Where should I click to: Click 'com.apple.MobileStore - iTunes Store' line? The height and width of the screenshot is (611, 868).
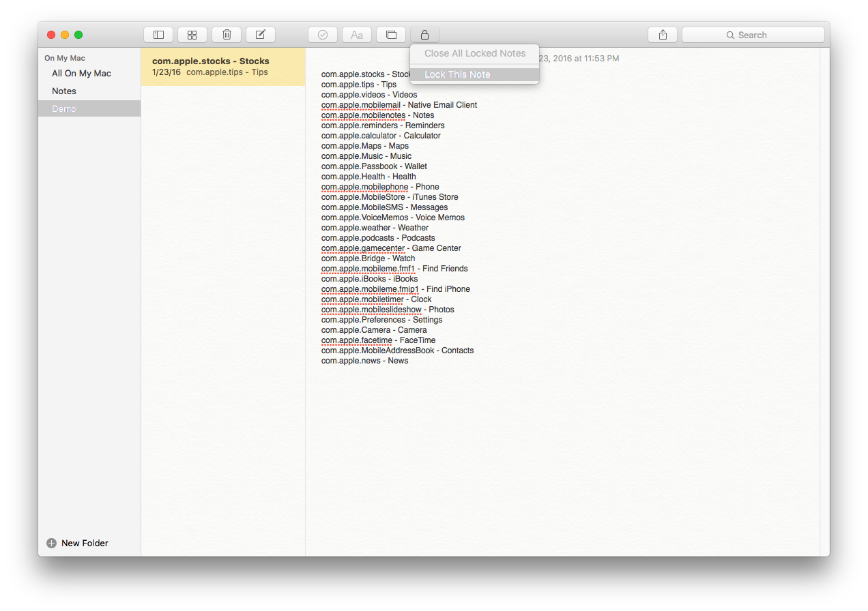tap(390, 197)
